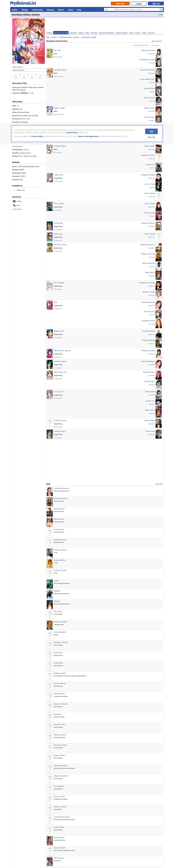The height and width of the screenshot is (868, 174).
Task: Open Nagoya, Chiaki character thumbnail
Action: pos(50,111)
